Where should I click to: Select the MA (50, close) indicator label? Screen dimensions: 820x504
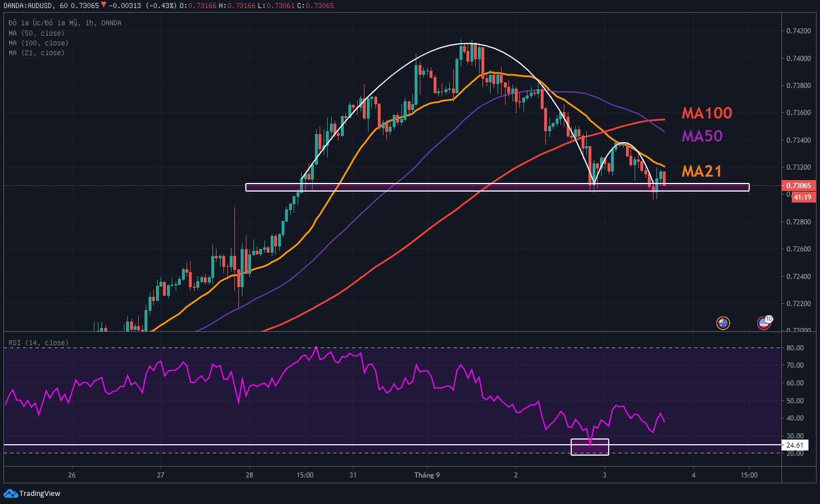point(37,33)
